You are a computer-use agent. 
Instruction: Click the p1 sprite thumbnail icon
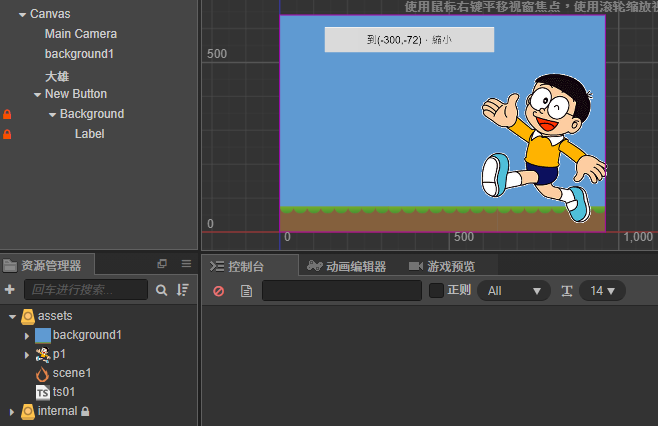point(42,355)
